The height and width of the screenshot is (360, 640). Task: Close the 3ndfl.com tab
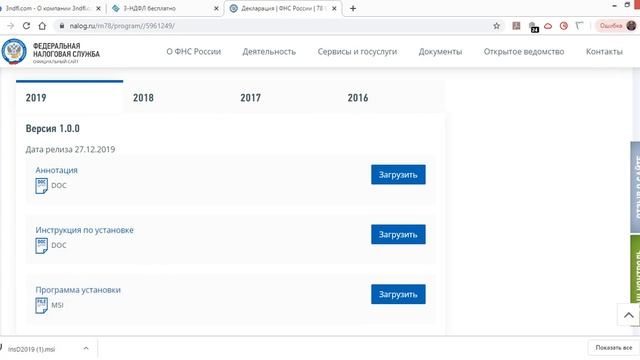(x=98, y=8)
